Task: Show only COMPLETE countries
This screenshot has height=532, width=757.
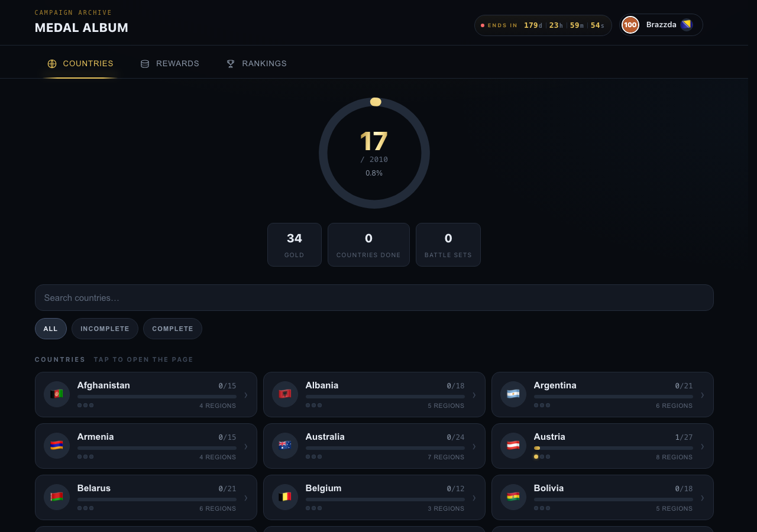Action: click(173, 329)
